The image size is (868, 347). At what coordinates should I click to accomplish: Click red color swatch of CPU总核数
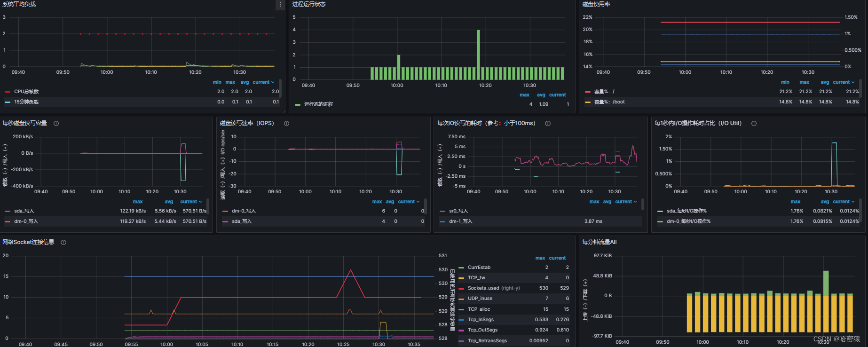[8, 92]
